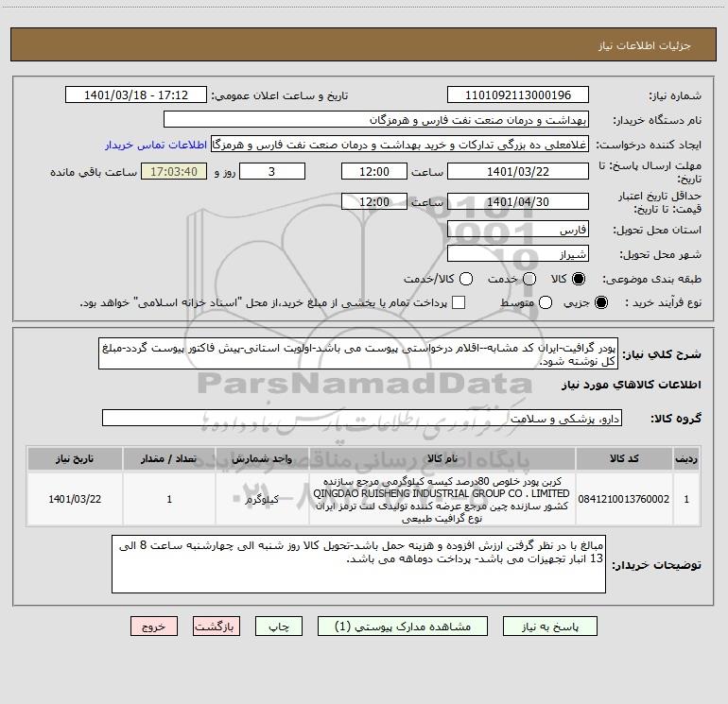Click the general description text box 'پودر گرافیت'
The width and height of the screenshot is (728, 704).
(x=358, y=353)
